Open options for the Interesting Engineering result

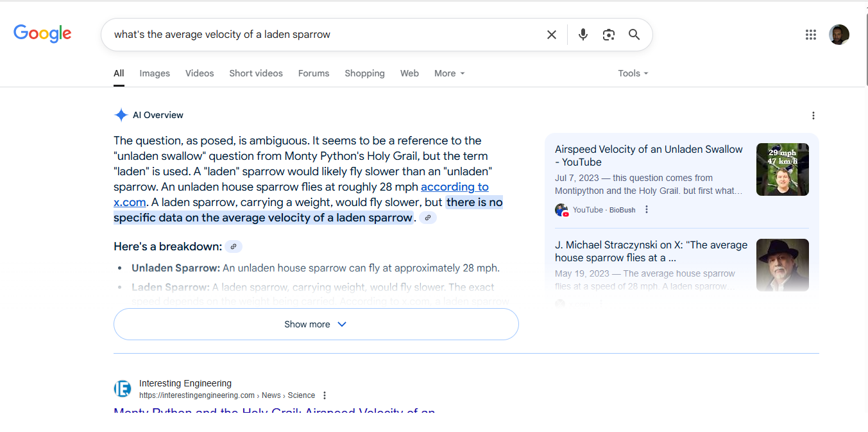[324, 395]
